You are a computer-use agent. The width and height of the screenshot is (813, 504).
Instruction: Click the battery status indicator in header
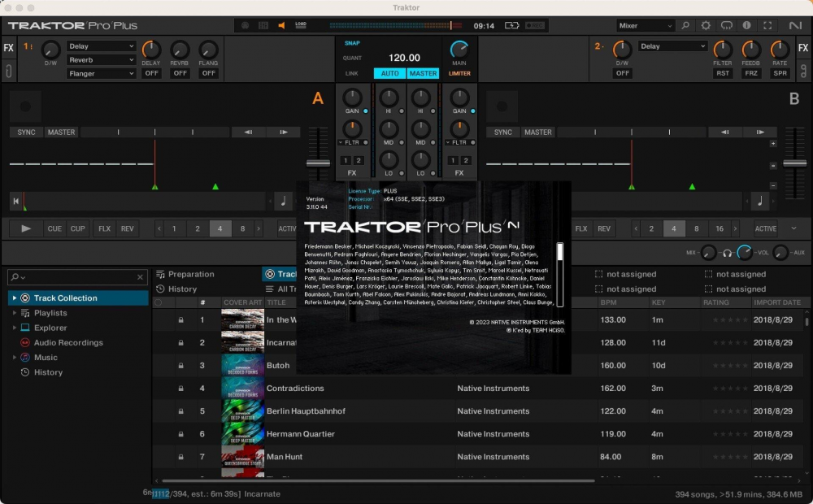[x=511, y=25]
